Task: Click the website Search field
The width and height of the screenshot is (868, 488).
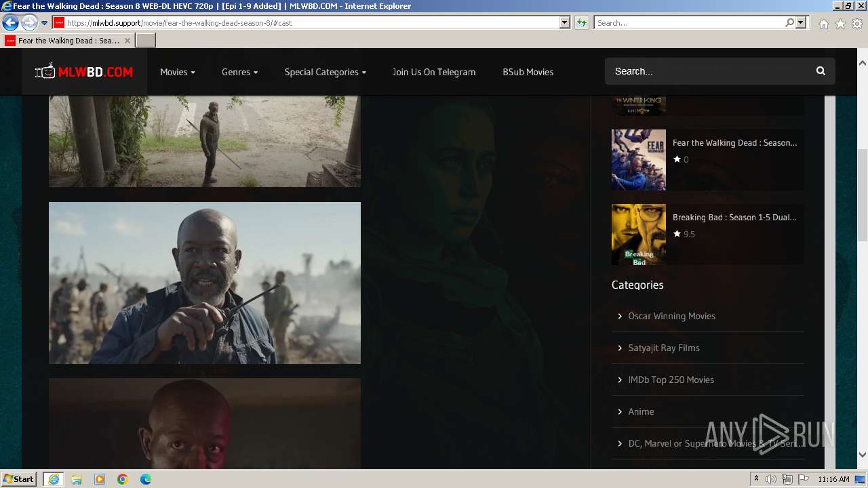Action: [705, 71]
